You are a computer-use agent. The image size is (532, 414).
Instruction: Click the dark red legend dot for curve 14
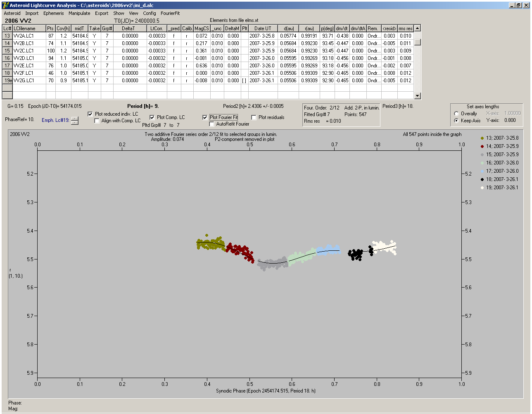(482, 146)
